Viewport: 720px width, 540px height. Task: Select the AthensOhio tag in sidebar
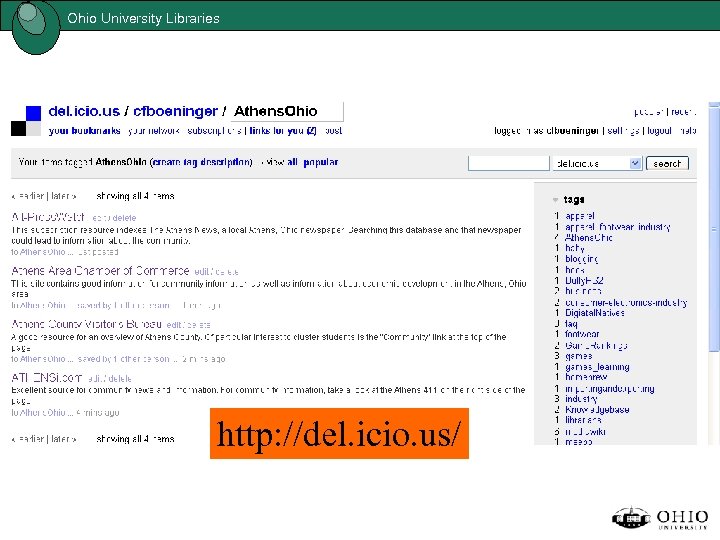point(588,238)
